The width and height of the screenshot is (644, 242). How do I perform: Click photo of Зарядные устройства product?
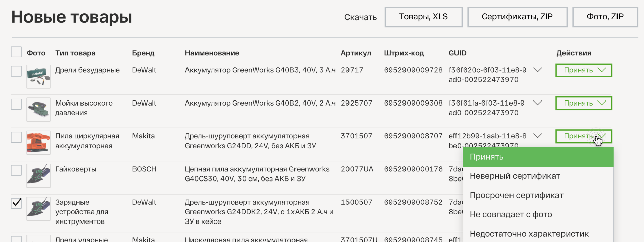click(39, 208)
